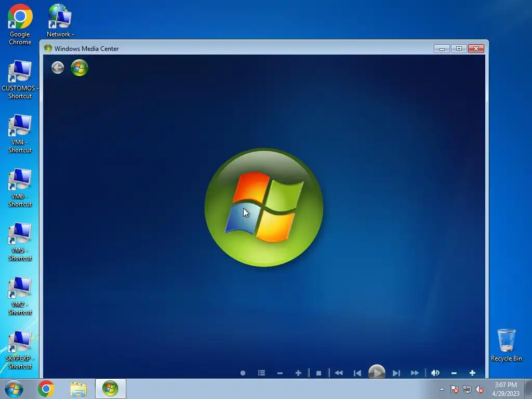Click the large Media Center logo orb
The image size is (532, 399).
click(x=264, y=207)
